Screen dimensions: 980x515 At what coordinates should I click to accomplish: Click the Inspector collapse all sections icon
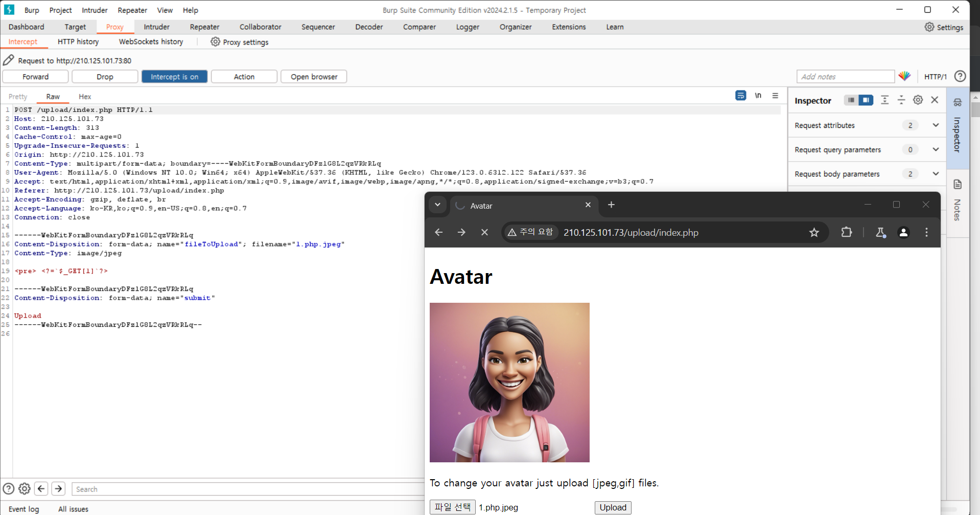click(x=901, y=100)
